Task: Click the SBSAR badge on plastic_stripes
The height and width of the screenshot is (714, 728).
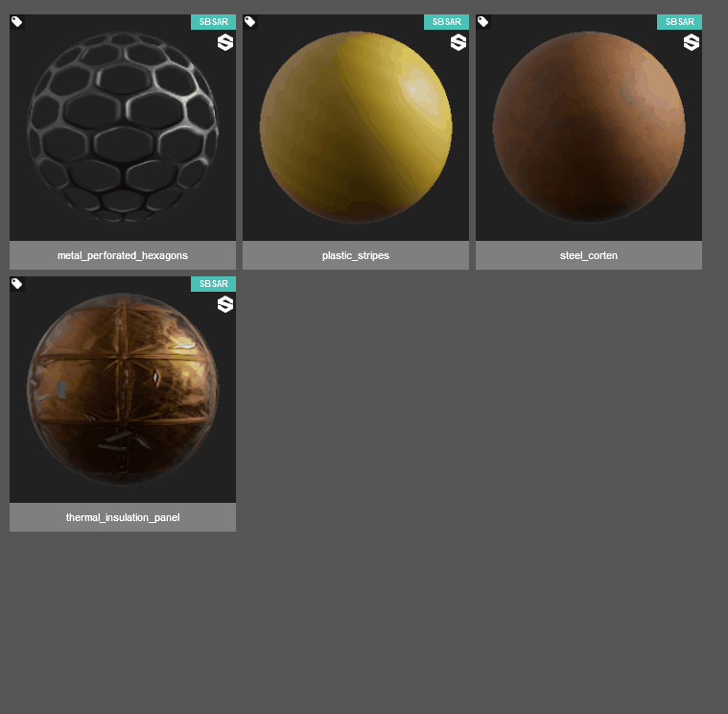Action: (447, 22)
